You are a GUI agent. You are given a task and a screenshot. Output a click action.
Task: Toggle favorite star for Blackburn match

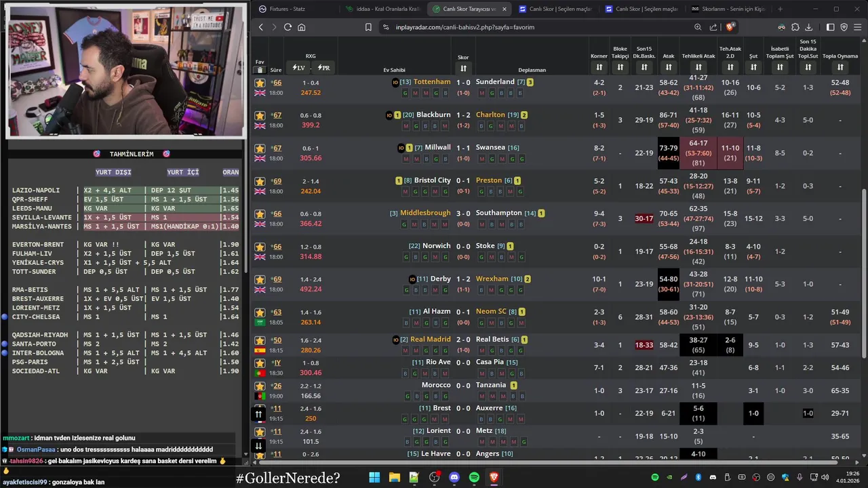[x=260, y=116]
